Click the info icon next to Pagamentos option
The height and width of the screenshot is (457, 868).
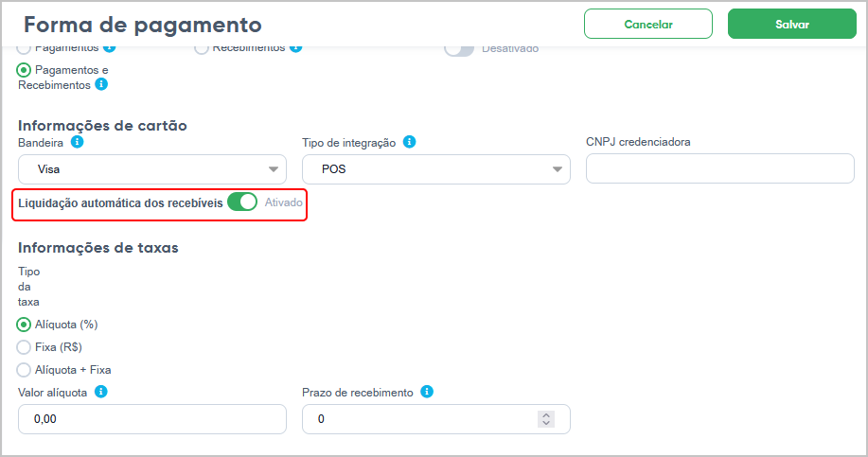tap(110, 47)
